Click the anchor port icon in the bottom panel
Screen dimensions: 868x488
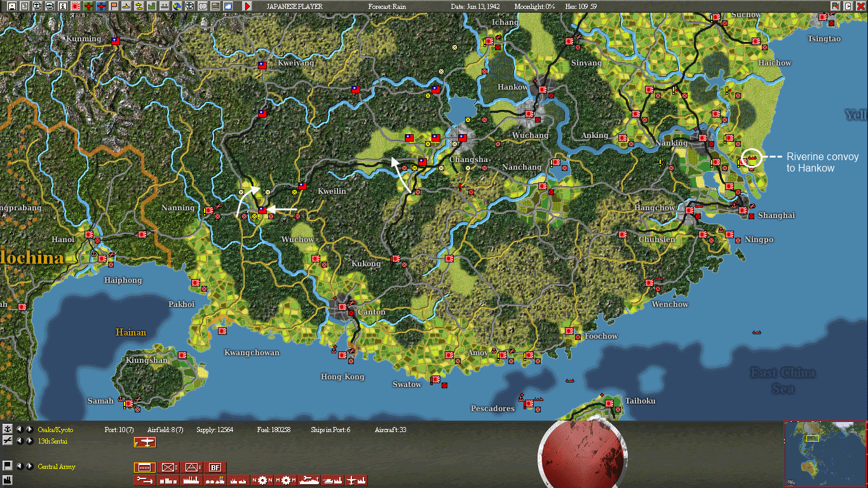8,430
